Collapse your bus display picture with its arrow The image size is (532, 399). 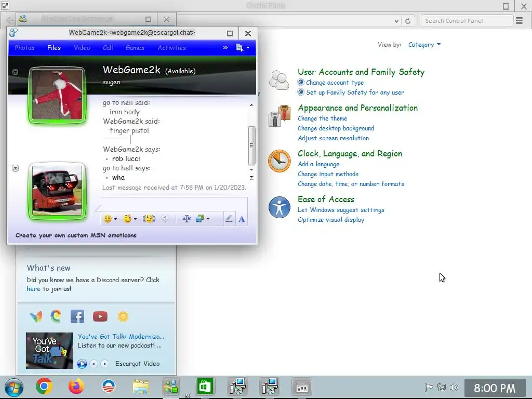15,168
